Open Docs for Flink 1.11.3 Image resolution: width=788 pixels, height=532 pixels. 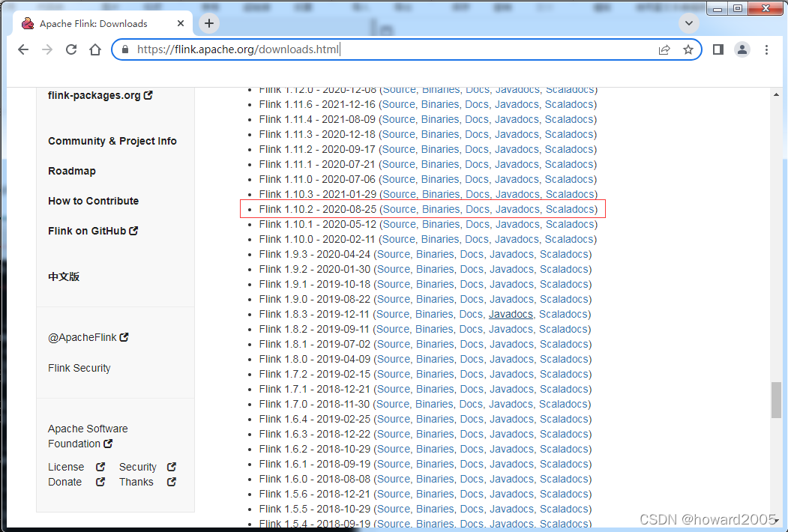click(477, 134)
